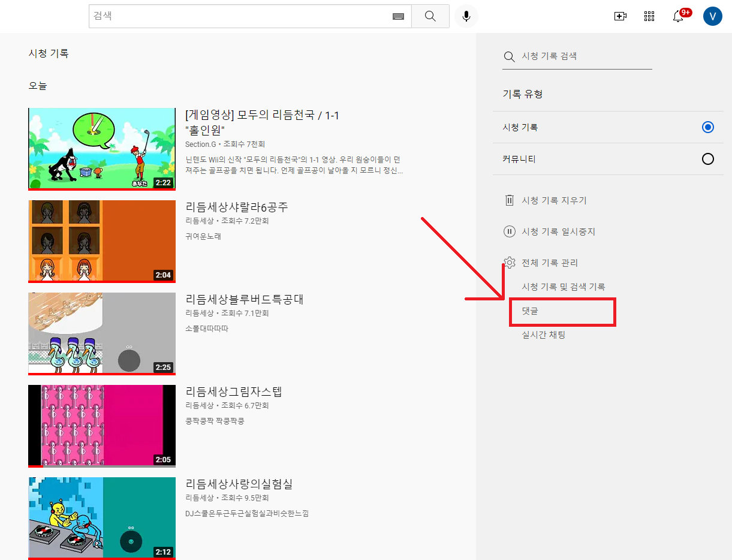Open 리듬세상 channel under 사랑의실험실 video

199,498
